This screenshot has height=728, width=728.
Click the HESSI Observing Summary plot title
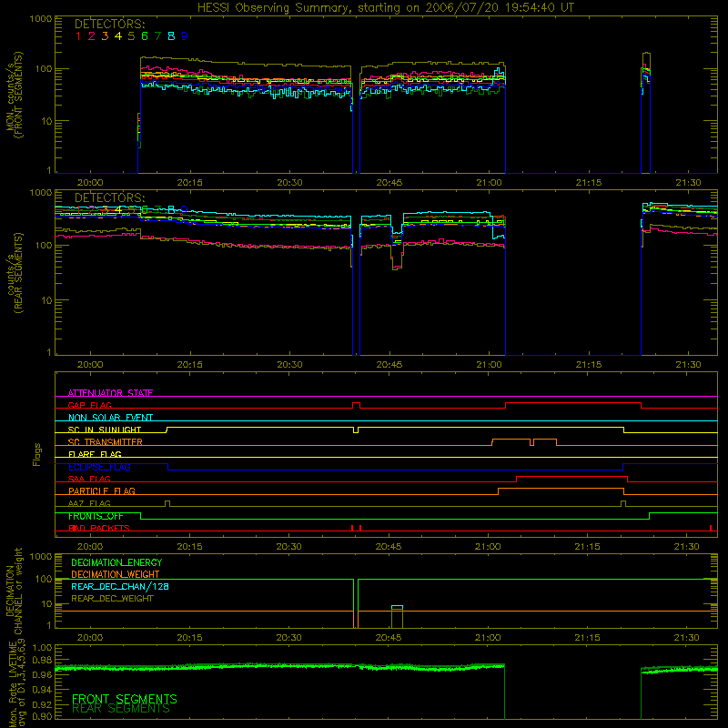click(x=386, y=8)
